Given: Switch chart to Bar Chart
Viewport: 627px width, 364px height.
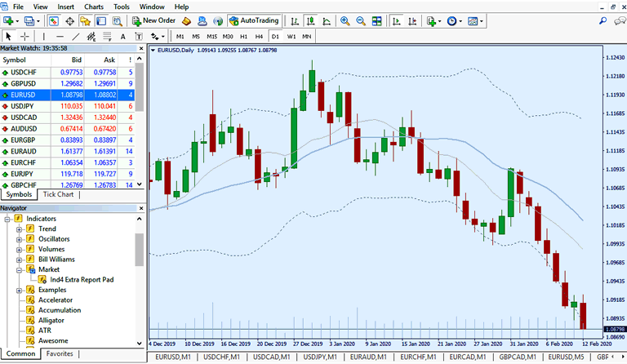Looking at the screenshot, I should [295, 20].
